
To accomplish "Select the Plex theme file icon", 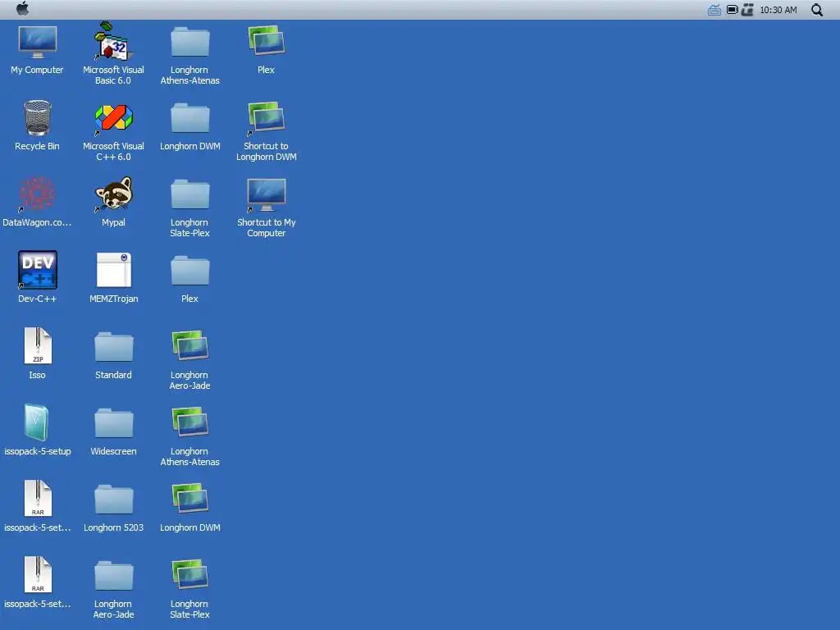I will coord(267,41).
